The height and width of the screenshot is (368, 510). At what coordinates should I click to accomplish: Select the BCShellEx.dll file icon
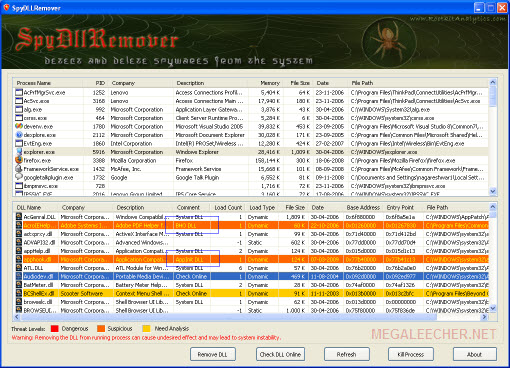(x=19, y=293)
